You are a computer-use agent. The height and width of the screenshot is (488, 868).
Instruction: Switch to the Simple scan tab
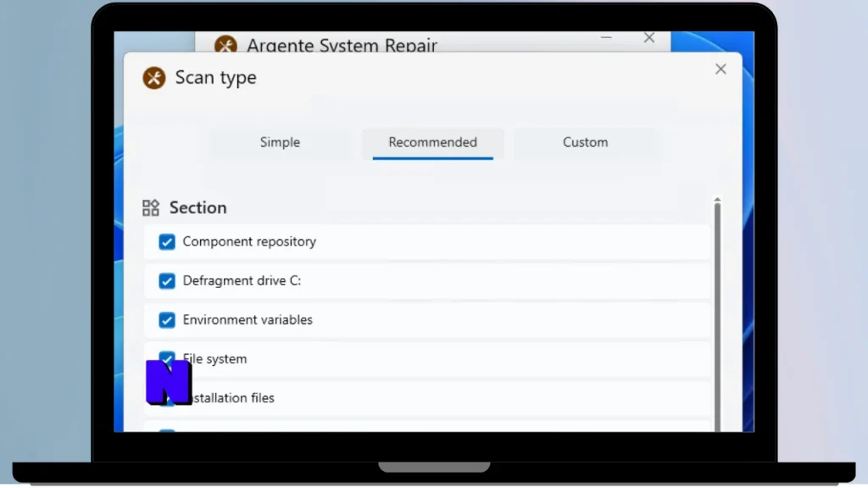tap(280, 142)
